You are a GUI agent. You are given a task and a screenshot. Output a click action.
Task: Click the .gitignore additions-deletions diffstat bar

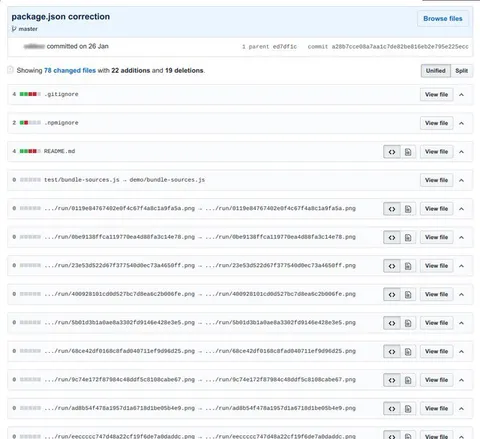tap(30, 94)
